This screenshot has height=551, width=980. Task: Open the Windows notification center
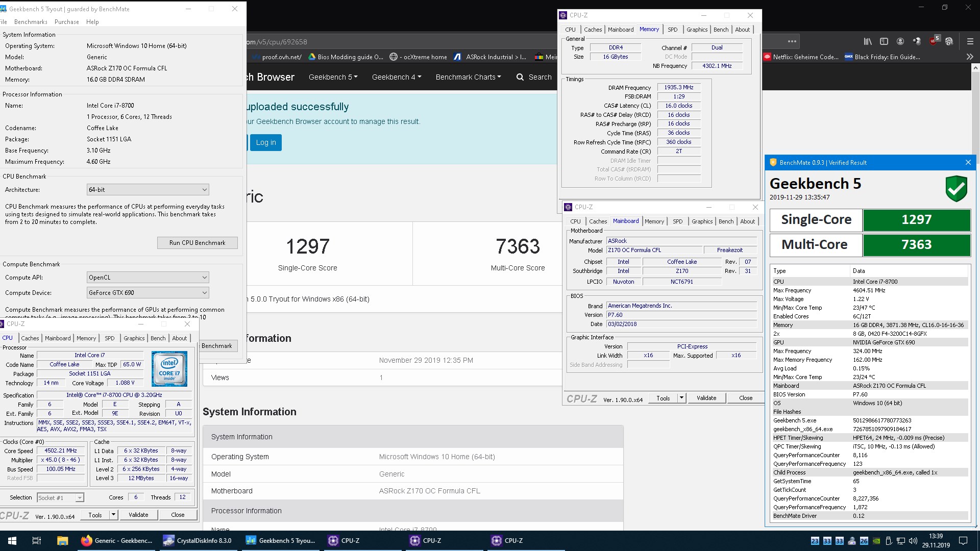pos(963,541)
